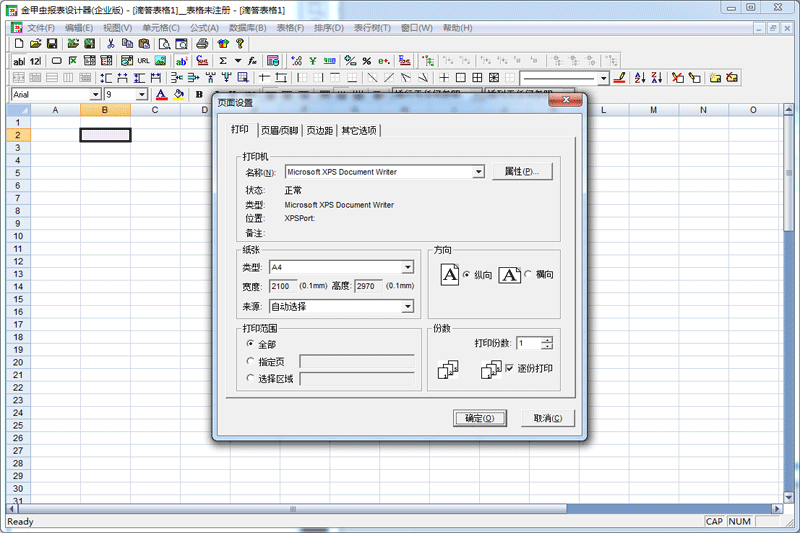The height and width of the screenshot is (533, 800).
Task: Expand the paper source 自动选择 dropdown
Action: [407, 307]
